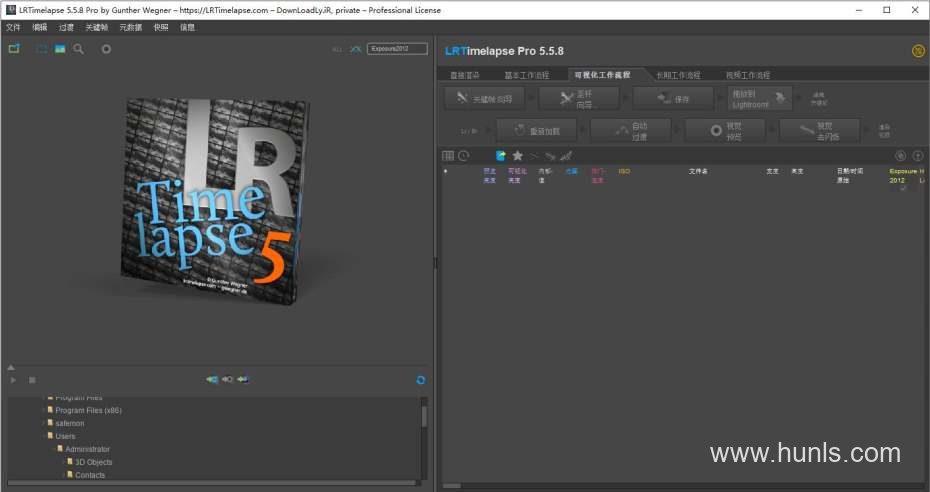Image resolution: width=930 pixels, height=492 pixels.
Task: Click the table grid view icon
Action: 448,156
